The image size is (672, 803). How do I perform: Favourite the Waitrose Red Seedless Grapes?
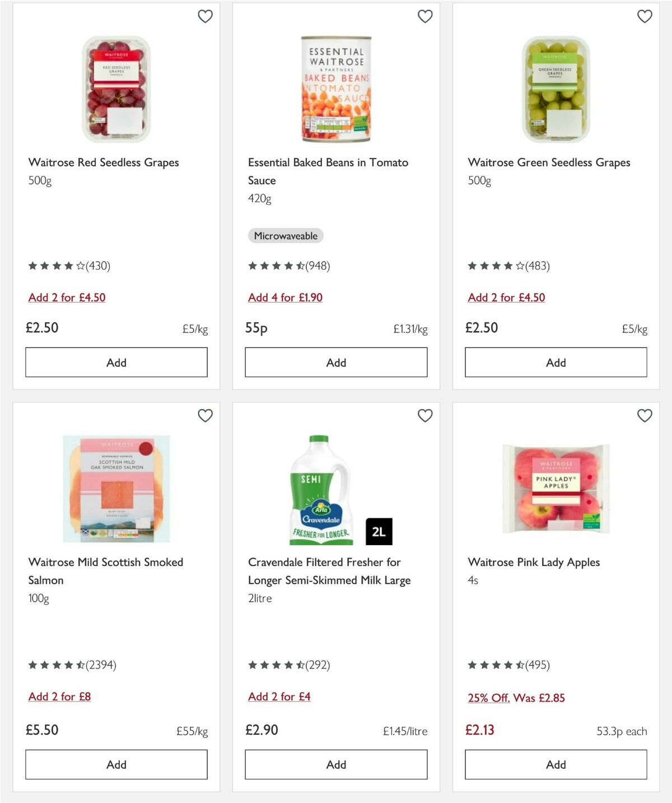(x=205, y=16)
